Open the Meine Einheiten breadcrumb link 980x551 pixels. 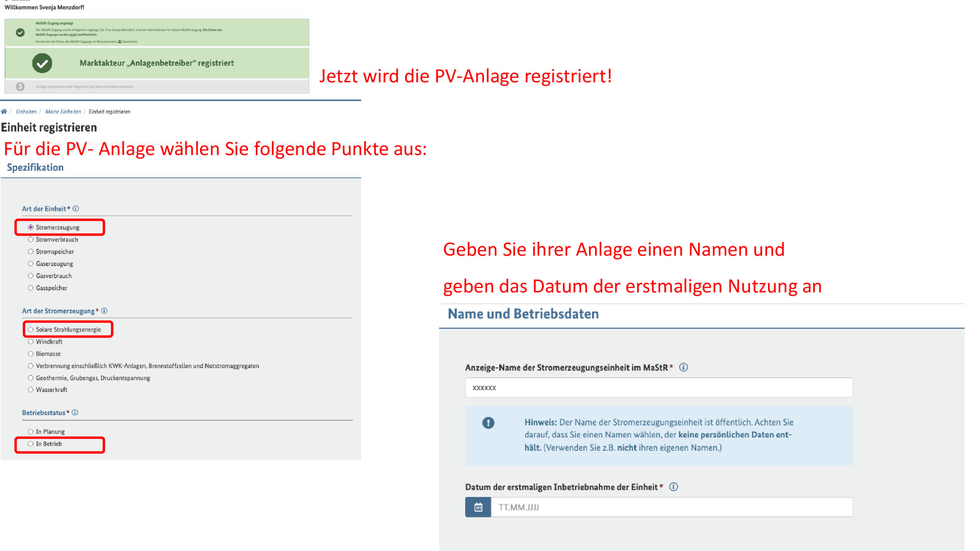click(63, 112)
